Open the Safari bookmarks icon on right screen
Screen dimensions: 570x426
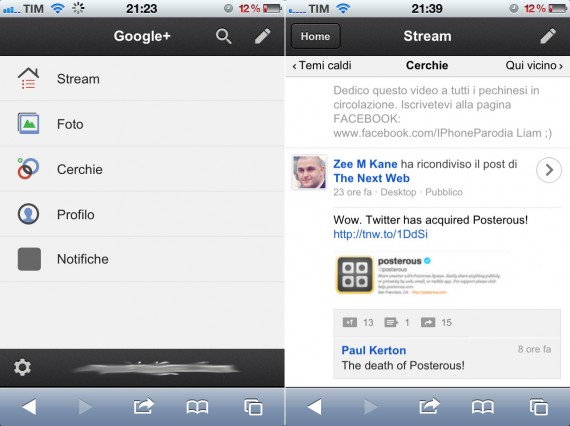482,407
